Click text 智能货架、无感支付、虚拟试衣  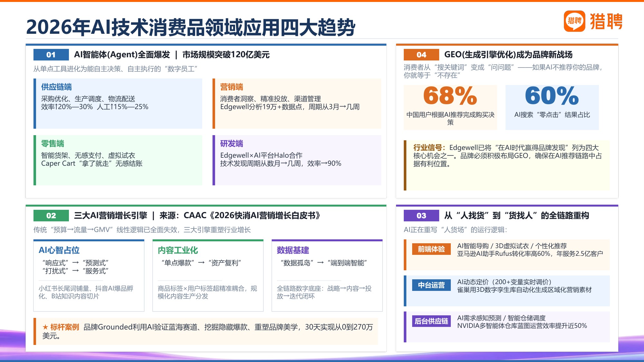(88, 155)
